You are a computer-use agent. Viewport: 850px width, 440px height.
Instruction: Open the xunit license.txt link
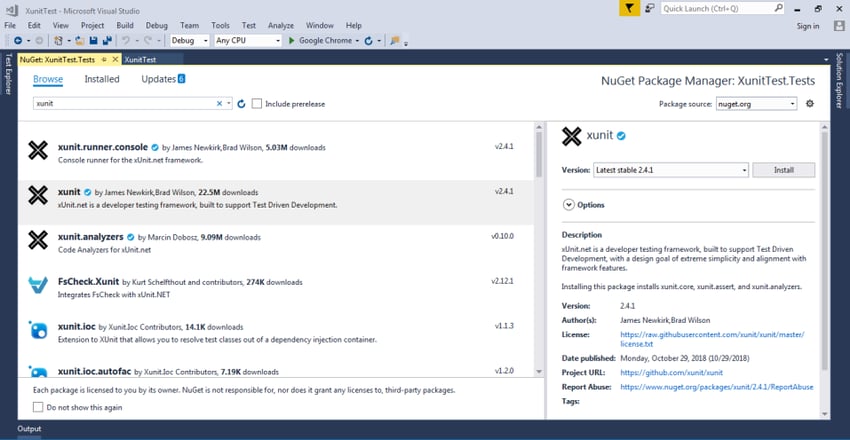(712, 339)
